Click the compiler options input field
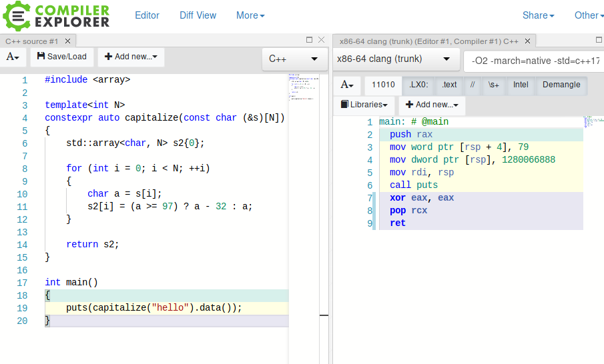Viewport: 604px width, 364px height. (x=534, y=61)
